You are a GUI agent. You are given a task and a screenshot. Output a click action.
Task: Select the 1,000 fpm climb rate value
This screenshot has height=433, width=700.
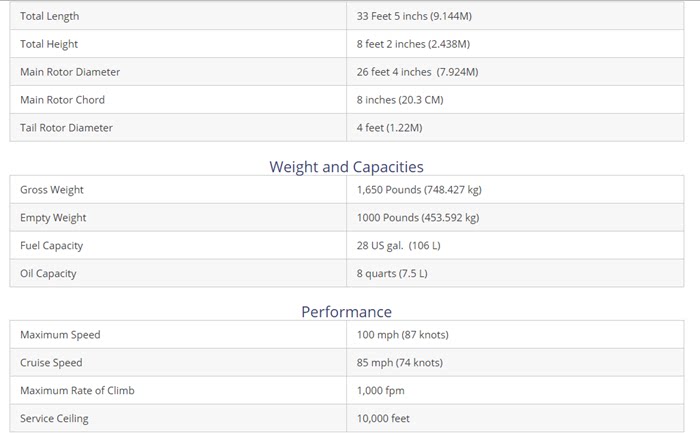381,391
